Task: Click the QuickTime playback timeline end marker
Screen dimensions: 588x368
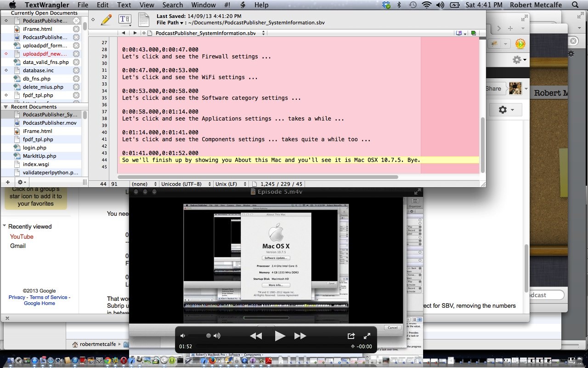Action: click(x=353, y=346)
